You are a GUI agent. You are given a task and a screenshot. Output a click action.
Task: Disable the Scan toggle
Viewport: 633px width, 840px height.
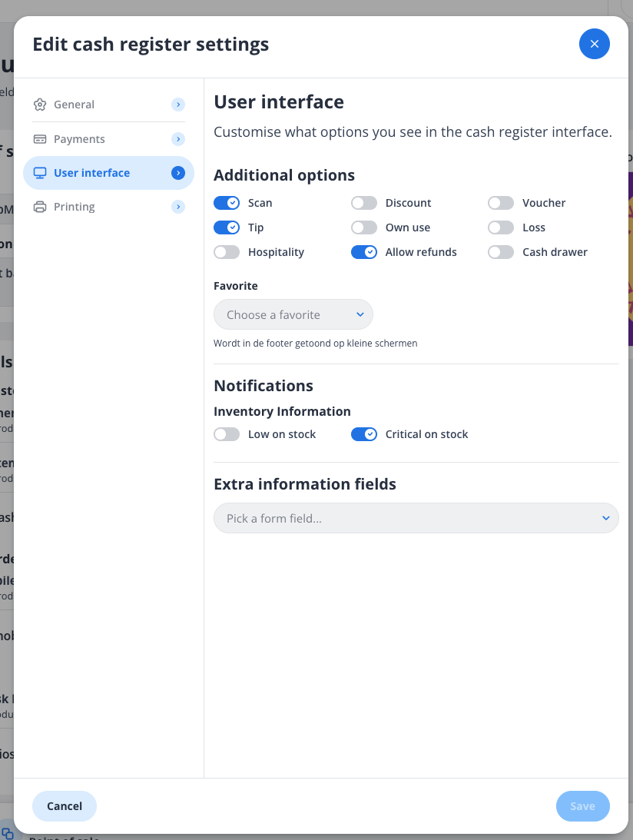click(227, 202)
